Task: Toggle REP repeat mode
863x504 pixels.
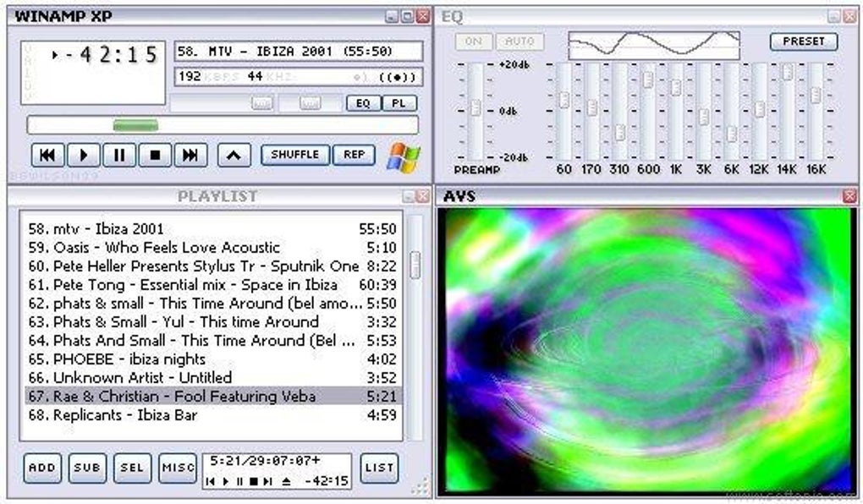Action: tap(354, 155)
